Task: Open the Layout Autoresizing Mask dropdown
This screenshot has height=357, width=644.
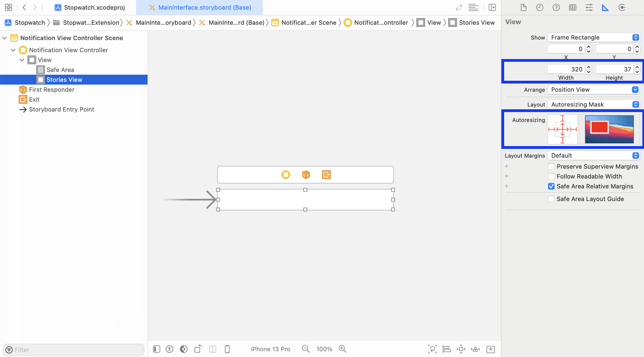Action: (x=594, y=104)
